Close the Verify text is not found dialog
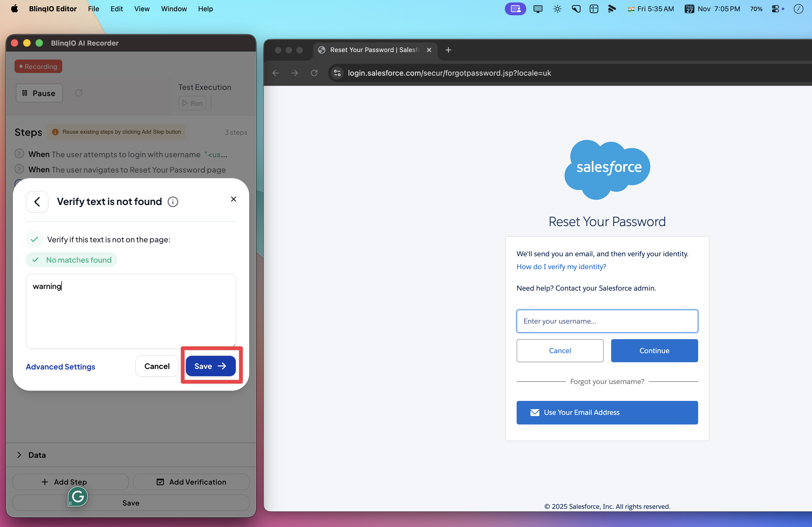 (x=233, y=199)
